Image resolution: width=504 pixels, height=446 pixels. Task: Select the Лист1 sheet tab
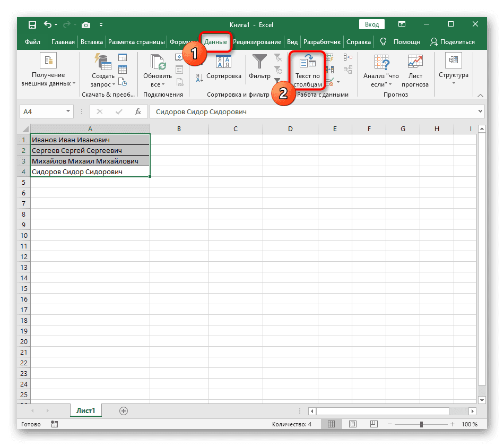pos(85,410)
